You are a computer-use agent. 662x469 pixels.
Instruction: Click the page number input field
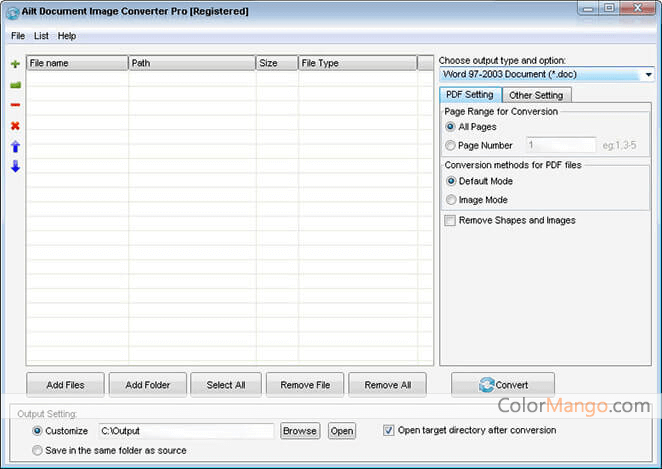pos(561,145)
